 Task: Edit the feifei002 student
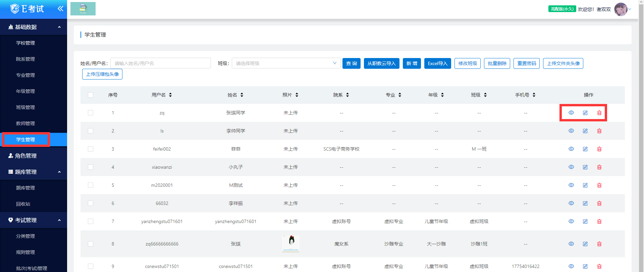(x=585, y=149)
